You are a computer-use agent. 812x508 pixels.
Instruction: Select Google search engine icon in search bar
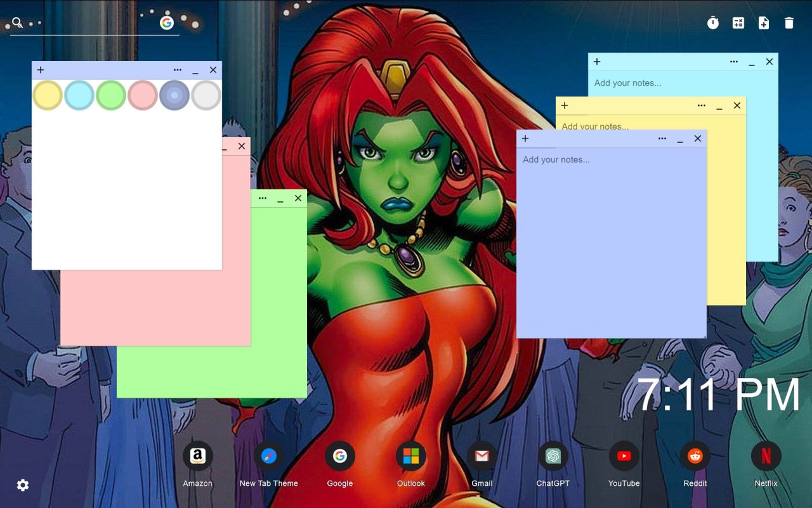(x=167, y=23)
